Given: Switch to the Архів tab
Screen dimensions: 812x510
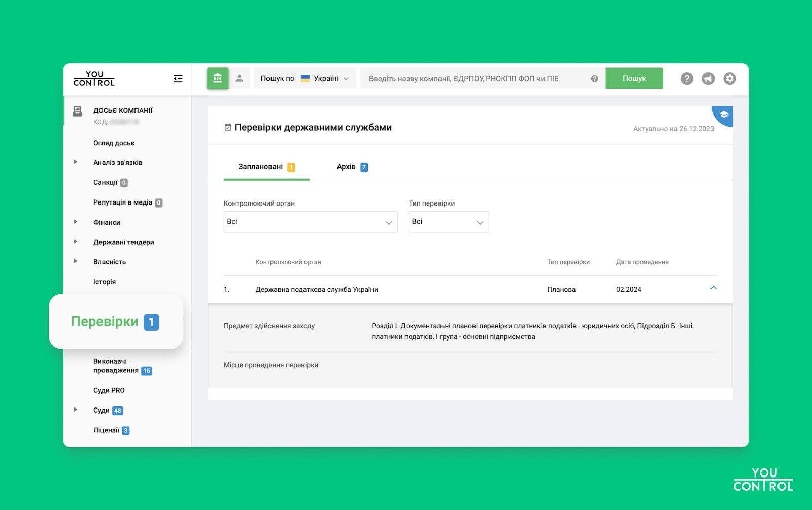Looking at the screenshot, I should tap(351, 166).
